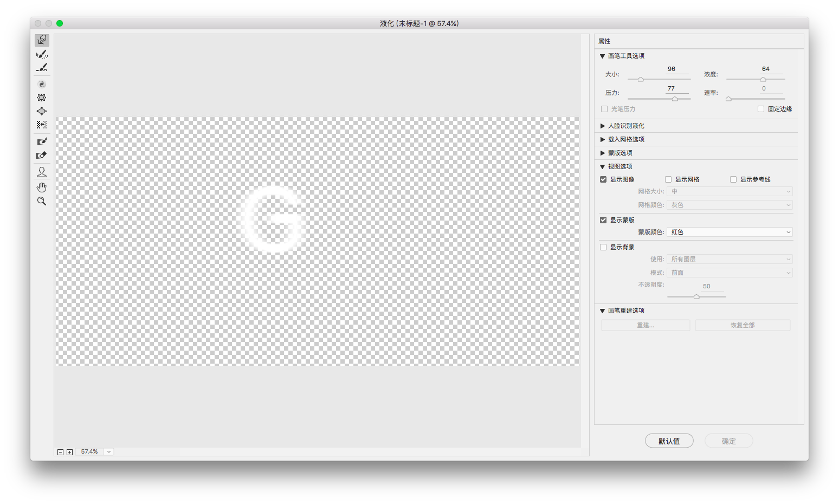This screenshot has height=504, width=839.
Task: Select the Reconstruct tool
Action: (x=42, y=54)
